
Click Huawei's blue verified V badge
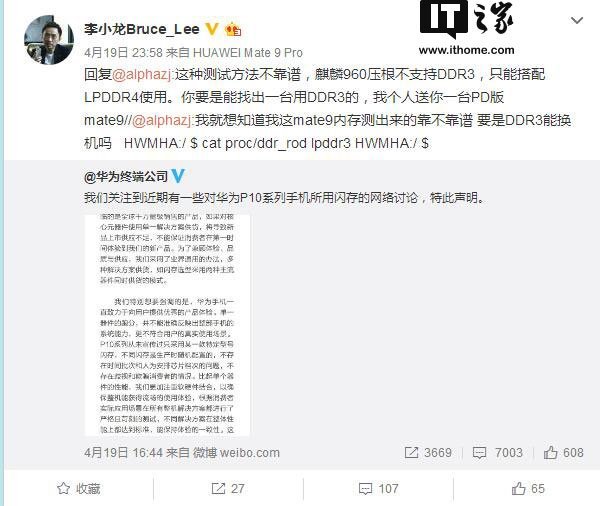178,176
